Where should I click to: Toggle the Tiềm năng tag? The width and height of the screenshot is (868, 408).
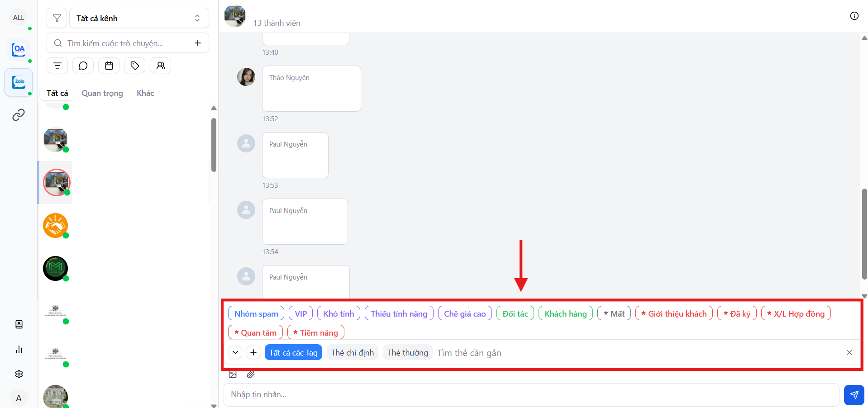click(x=315, y=332)
